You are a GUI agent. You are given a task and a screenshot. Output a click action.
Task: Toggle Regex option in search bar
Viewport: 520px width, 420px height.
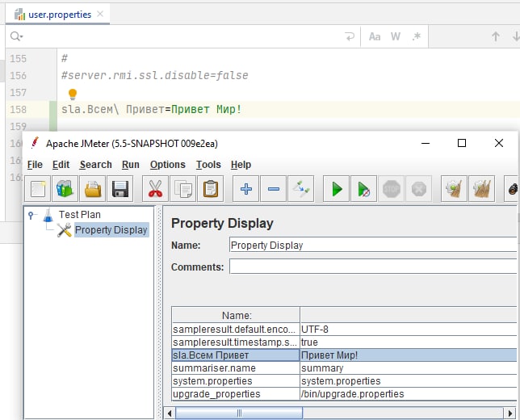[417, 36]
